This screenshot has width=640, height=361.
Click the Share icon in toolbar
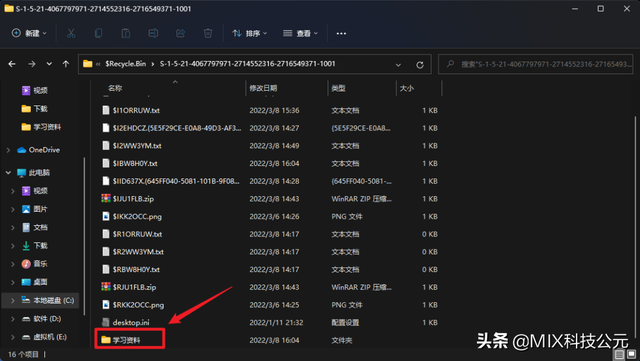(180, 33)
